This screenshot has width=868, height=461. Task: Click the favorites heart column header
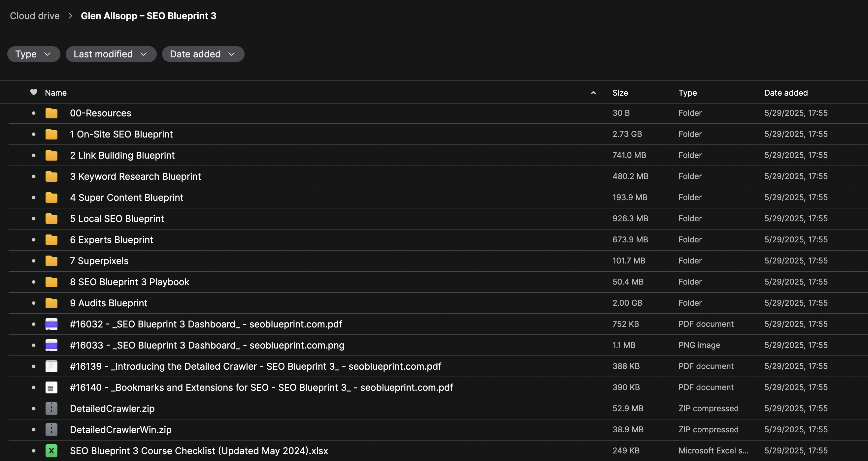point(33,92)
